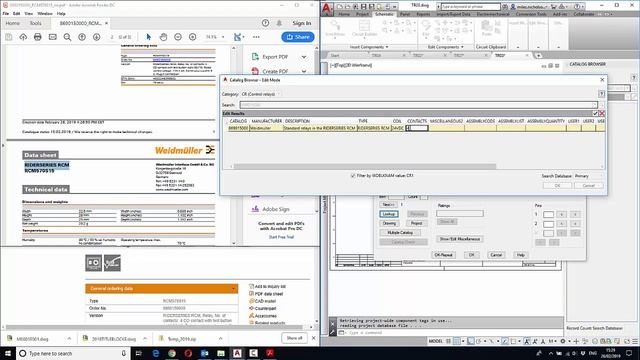Select the hand pan tool in Acrobat
Image resolution: width=640 pixels, height=360 pixels.
163,37
